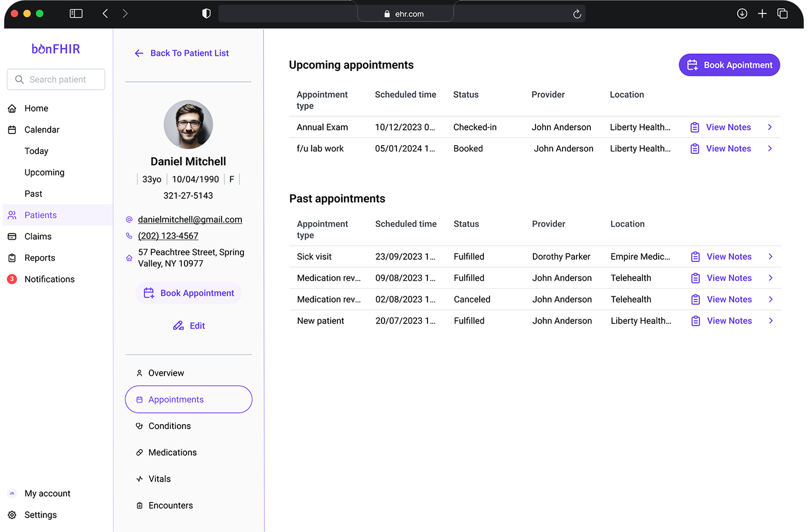The width and height of the screenshot is (808, 532).
Task: Click Daniel Mitchell's profile photo
Action: [188, 124]
